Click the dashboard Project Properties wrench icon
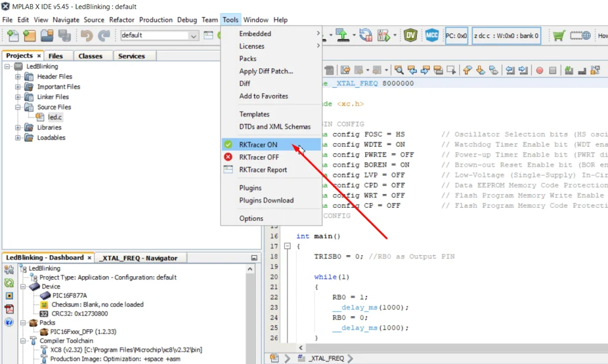The image size is (608, 364). [x=9, y=270]
